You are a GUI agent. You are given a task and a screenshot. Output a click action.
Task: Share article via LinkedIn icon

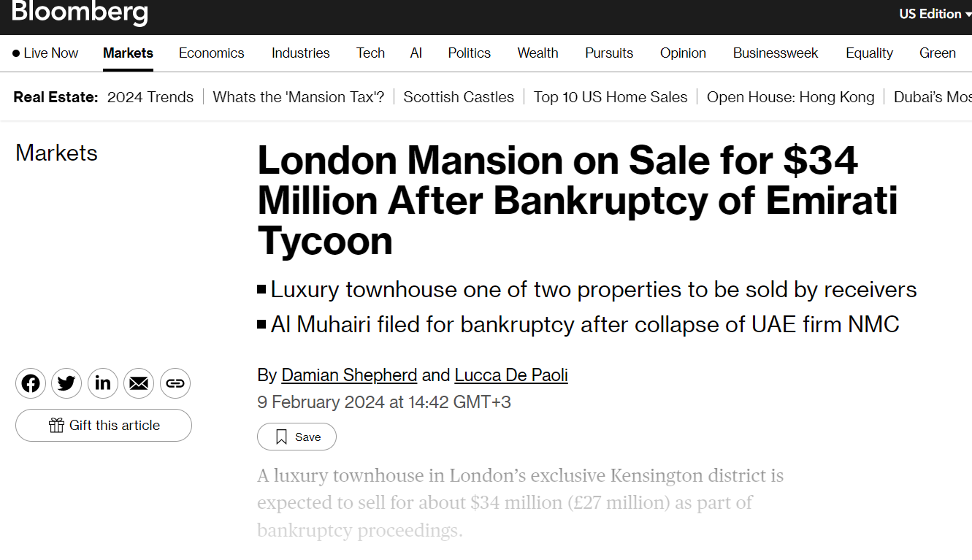[103, 383]
